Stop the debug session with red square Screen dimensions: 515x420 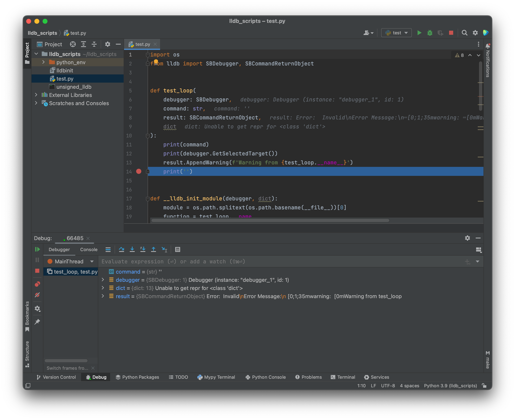(x=37, y=271)
